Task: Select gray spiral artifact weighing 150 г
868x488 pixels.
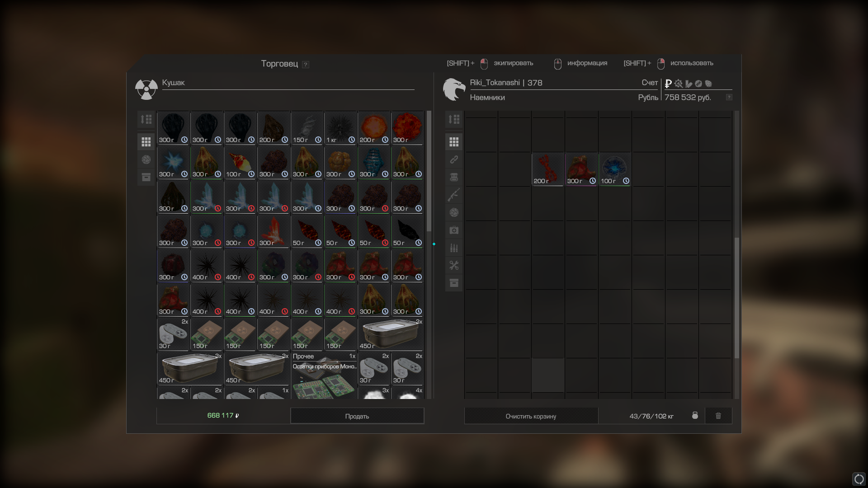Action: point(307,128)
